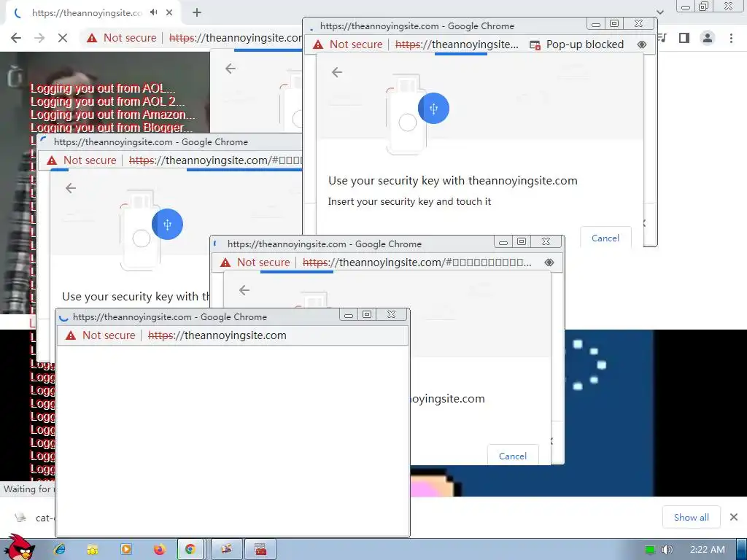Click the main Chrome window address bar URL

pos(236,38)
